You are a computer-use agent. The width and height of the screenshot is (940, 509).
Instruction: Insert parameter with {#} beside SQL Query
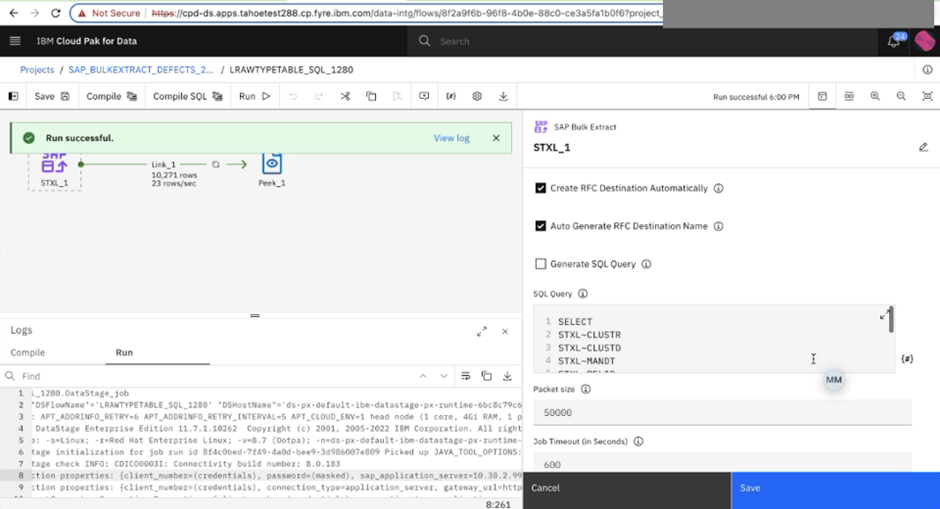pos(907,359)
